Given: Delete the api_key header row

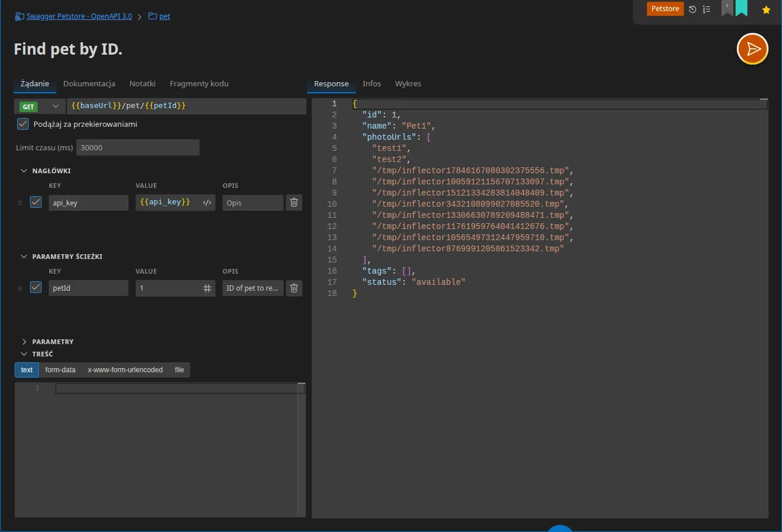Looking at the screenshot, I should 294,203.
